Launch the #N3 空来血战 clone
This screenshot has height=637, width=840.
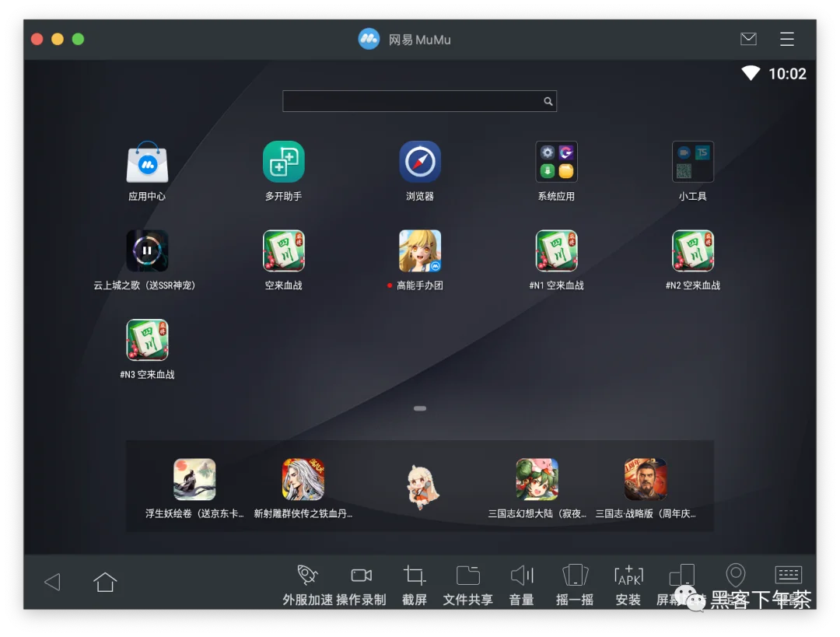pos(147,340)
